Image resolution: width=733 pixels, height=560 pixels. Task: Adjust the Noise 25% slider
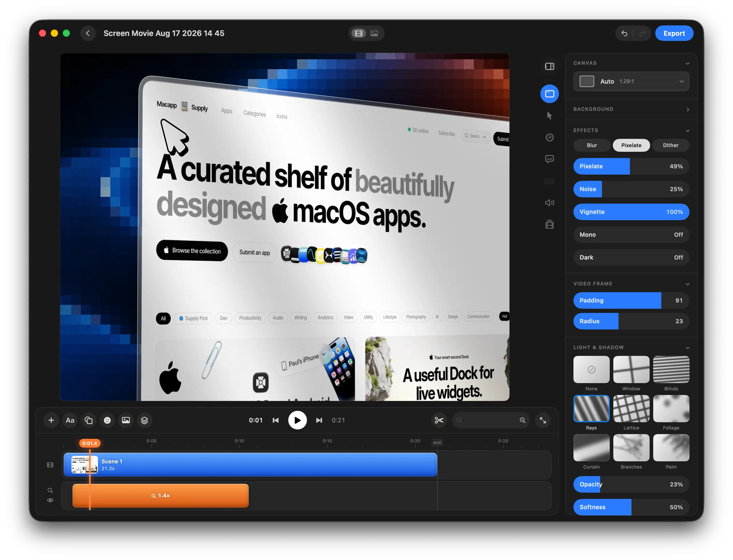[x=631, y=189]
